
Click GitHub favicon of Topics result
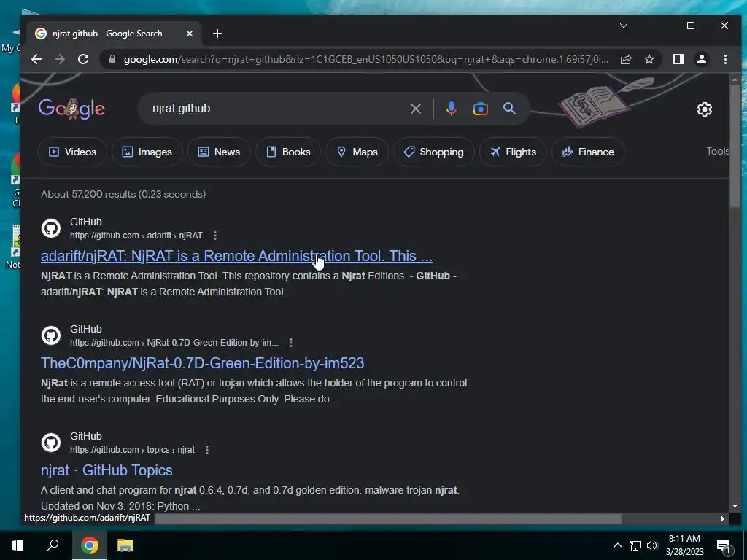click(x=51, y=443)
